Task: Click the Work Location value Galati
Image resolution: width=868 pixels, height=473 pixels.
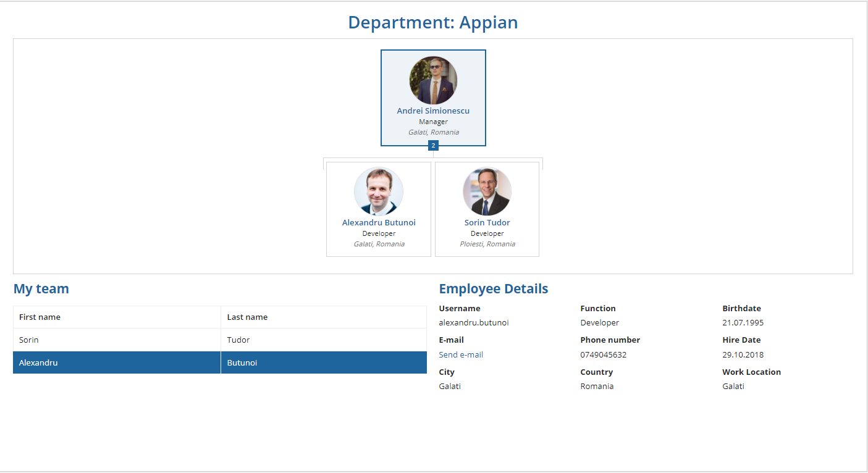Action: tap(733, 387)
